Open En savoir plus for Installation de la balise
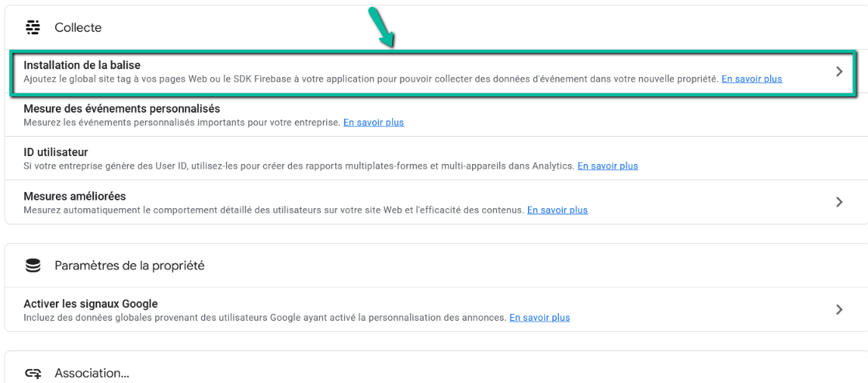This screenshot has height=383, width=868. coord(752,78)
